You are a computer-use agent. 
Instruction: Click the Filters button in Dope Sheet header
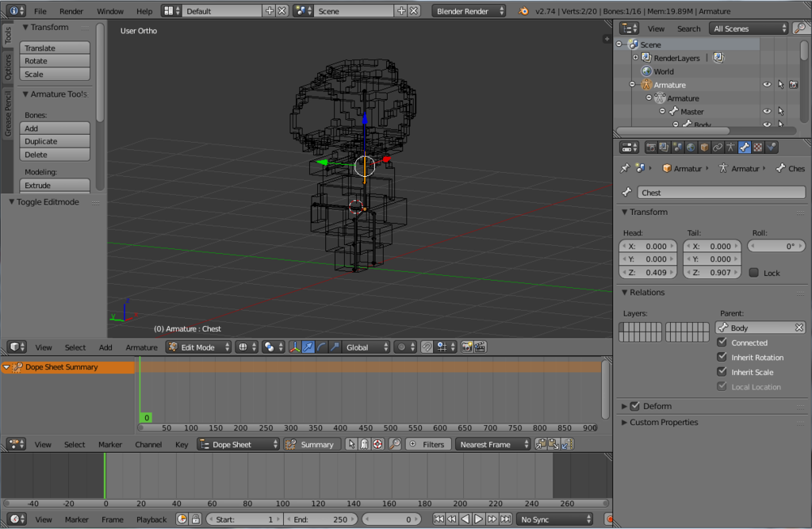coord(428,445)
